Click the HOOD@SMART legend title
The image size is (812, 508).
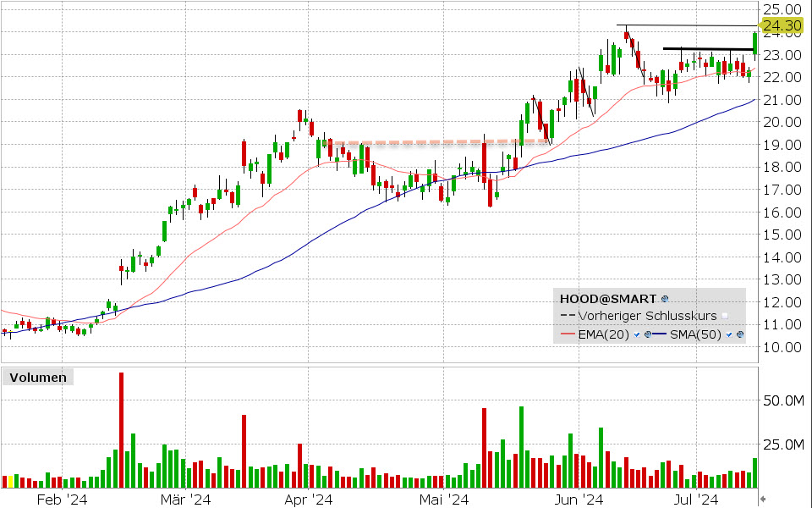608,299
